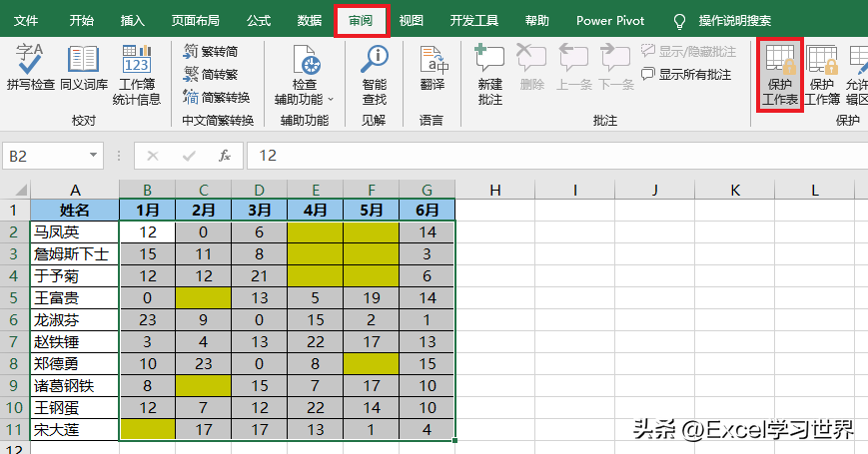The height and width of the screenshot is (454, 868).
Task: Run the 拼写检查 spelling check tool
Action: pyautogui.click(x=30, y=68)
